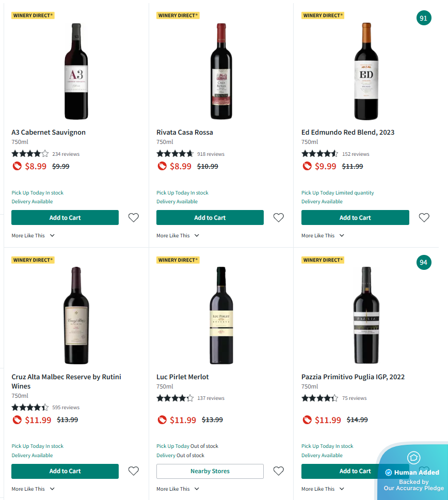Click star rating of Pazzia Primitivo

pyautogui.click(x=320, y=398)
